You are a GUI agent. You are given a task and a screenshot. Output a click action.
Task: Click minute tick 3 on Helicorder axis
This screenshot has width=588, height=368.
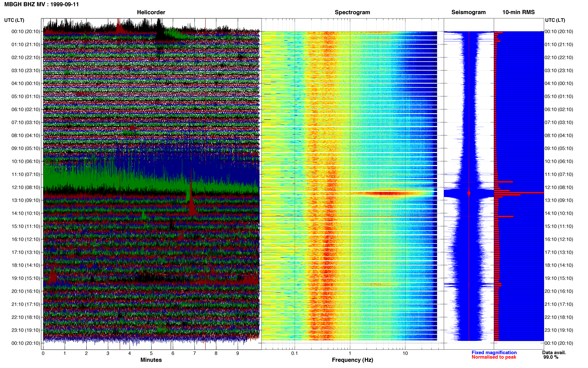pyautogui.click(x=108, y=353)
